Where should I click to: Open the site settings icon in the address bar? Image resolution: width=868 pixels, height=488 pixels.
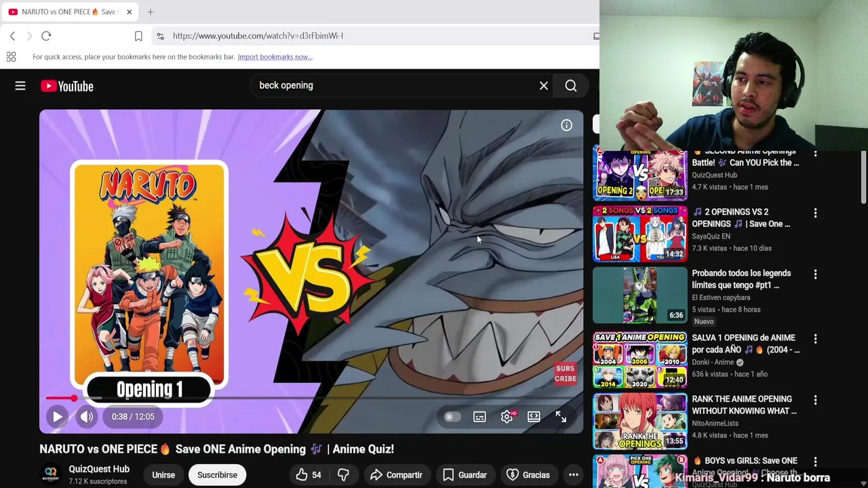click(160, 36)
